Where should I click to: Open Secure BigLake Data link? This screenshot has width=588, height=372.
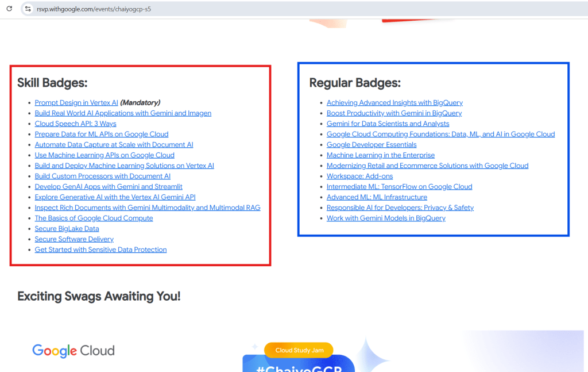[67, 229]
